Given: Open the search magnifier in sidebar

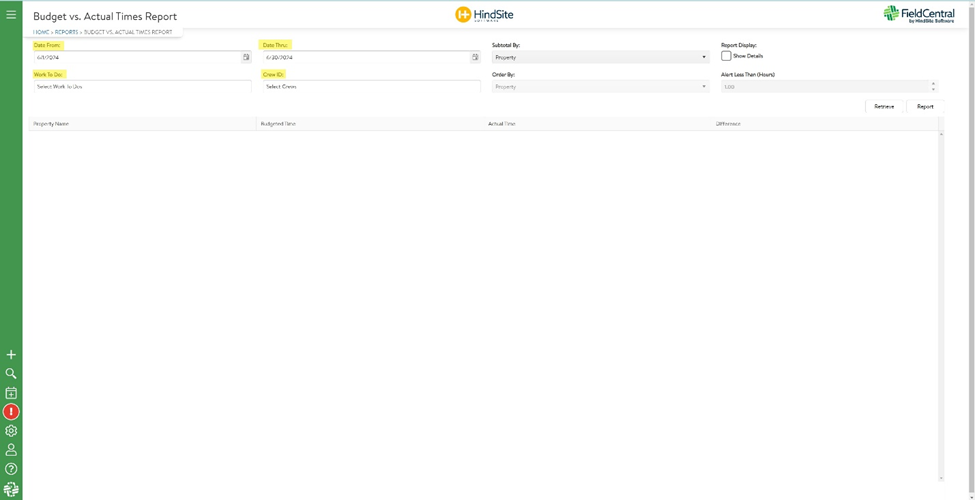Looking at the screenshot, I should [11, 374].
